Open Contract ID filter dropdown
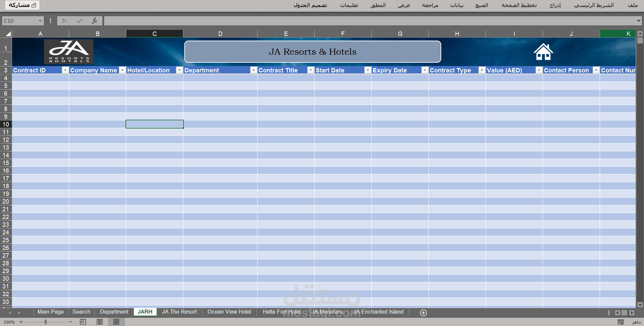The width and height of the screenshot is (644, 326). [x=65, y=70]
